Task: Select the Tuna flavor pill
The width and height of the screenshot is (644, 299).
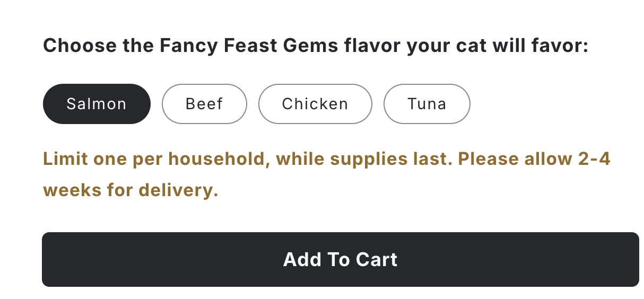Action: [x=427, y=104]
